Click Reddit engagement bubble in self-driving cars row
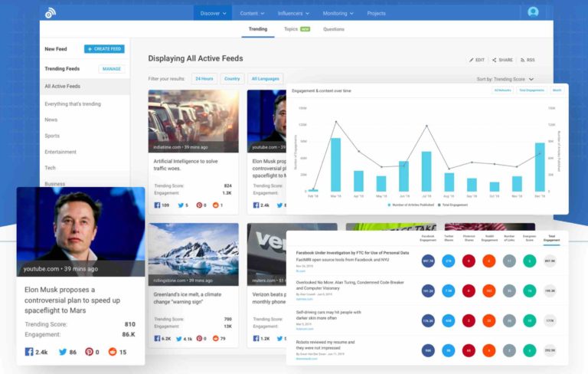Screen dimensions: 588x374 pyautogui.click(x=488, y=320)
